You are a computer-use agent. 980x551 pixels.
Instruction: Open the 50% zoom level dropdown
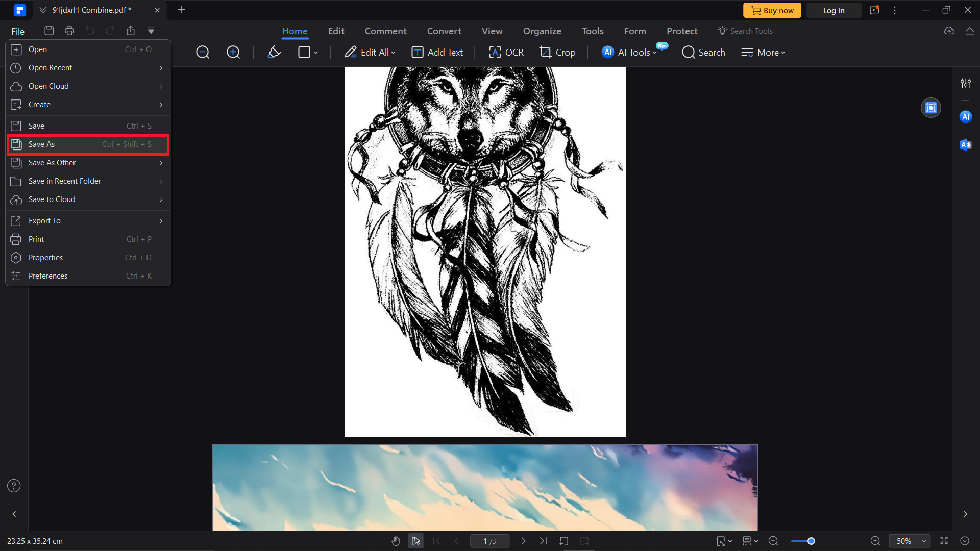[910, 541]
